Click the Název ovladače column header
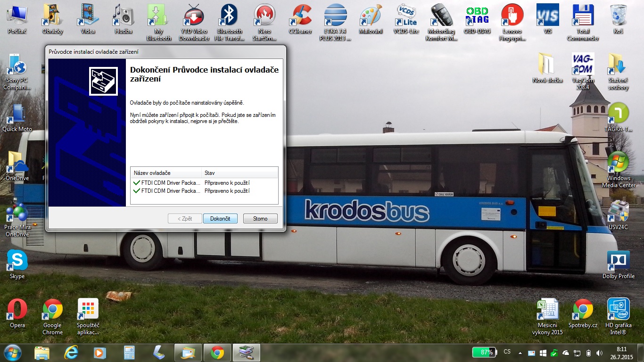The width and height of the screenshot is (644, 362). click(165, 173)
